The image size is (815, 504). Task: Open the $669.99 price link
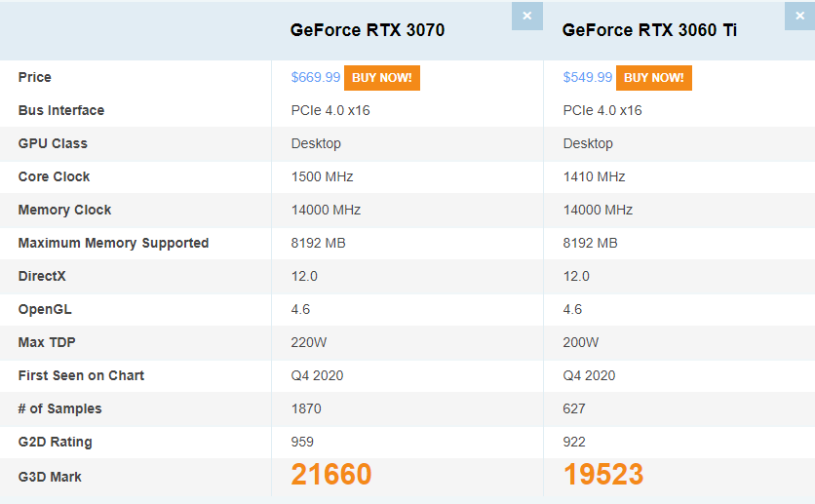pyautogui.click(x=316, y=77)
